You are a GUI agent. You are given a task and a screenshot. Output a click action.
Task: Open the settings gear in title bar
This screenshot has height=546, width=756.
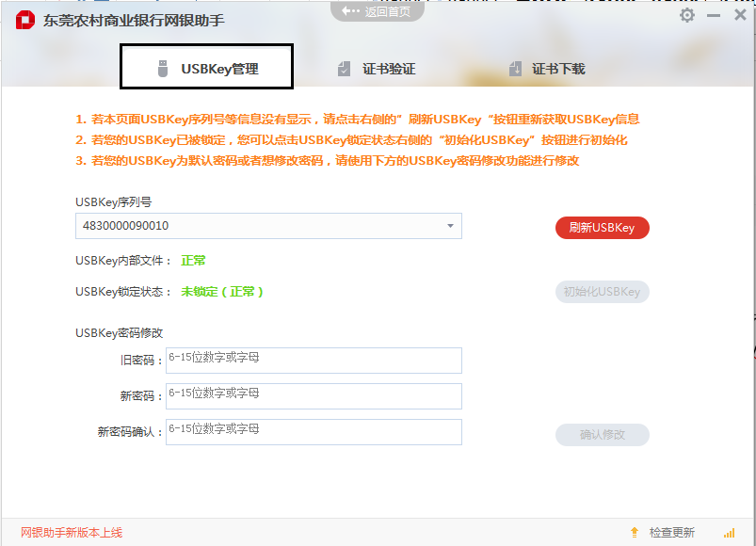[x=687, y=15]
